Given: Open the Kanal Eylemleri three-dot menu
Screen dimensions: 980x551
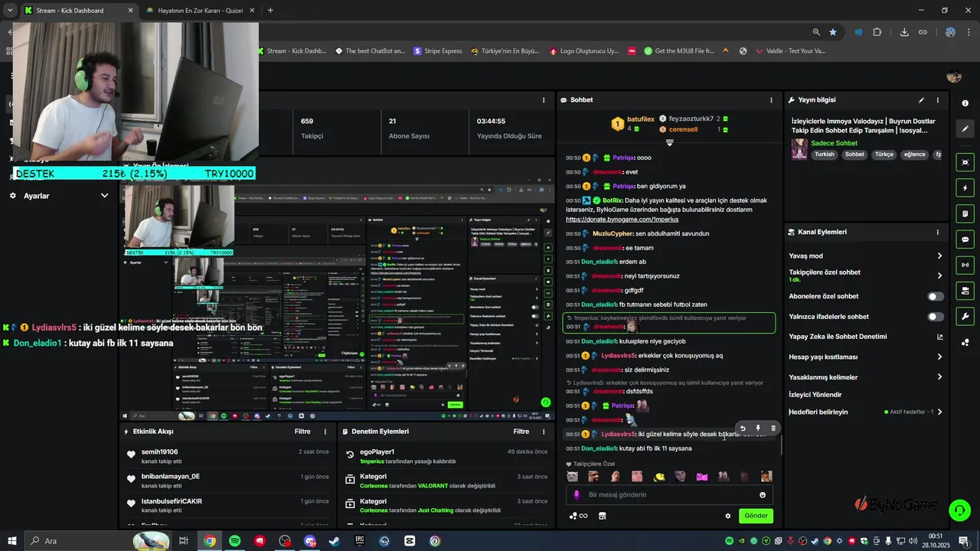Looking at the screenshot, I should click(937, 232).
